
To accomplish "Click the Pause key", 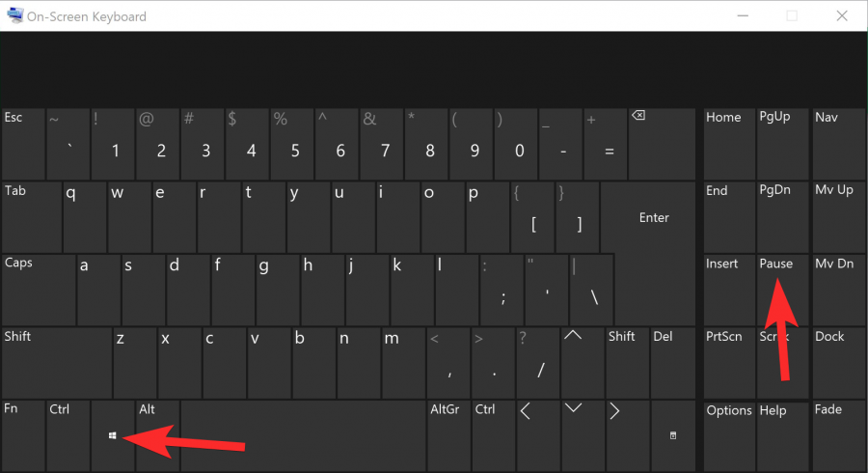I will [782, 288].
